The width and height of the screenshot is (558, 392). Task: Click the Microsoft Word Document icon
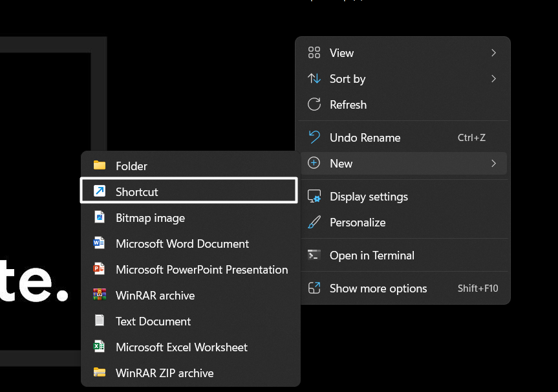click(99, 243)
